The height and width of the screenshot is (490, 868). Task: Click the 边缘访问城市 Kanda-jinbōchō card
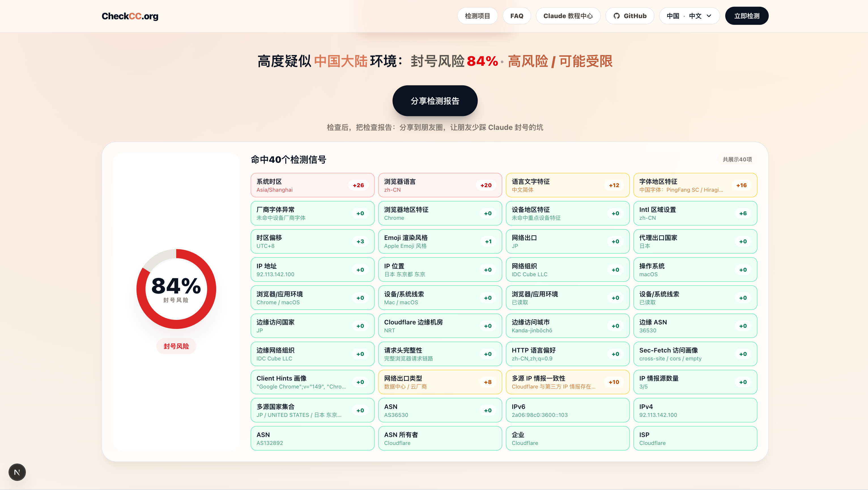(x=567, y=326)
